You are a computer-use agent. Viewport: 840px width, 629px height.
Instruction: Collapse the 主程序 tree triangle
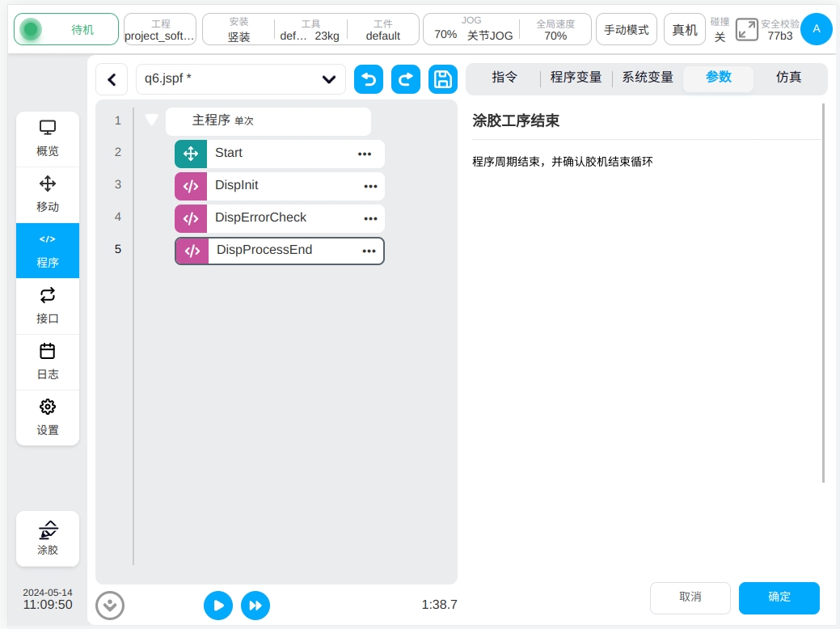click(151, 120)
